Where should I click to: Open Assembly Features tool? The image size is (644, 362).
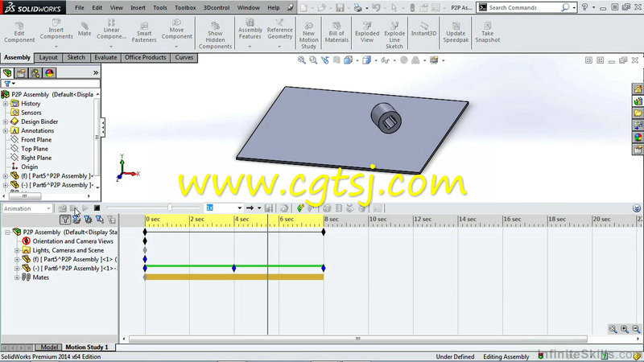(x=250, y=30)
